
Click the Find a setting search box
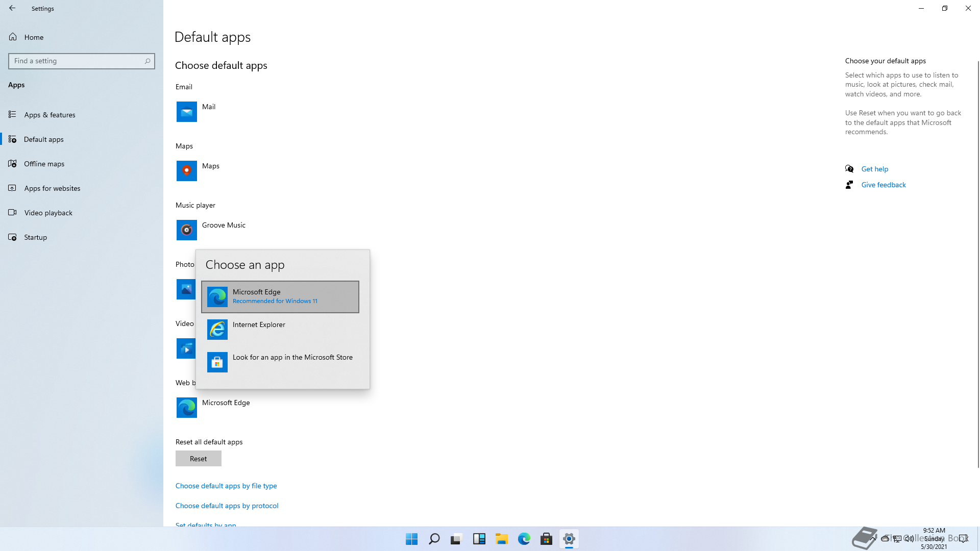[x=82, y=61]
